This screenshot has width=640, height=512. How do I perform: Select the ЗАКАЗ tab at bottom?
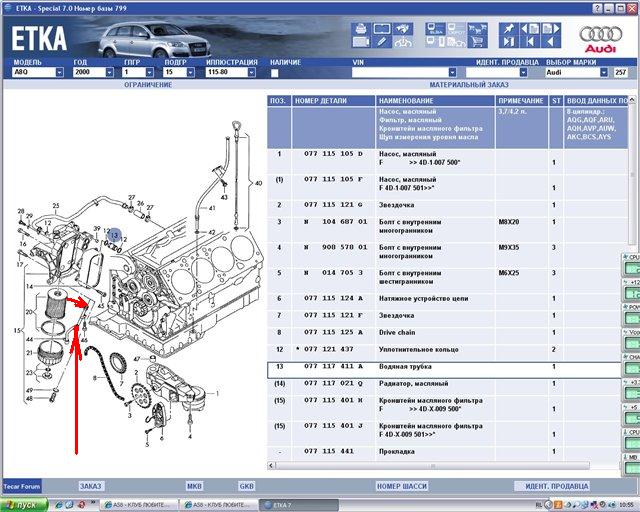[x=90, y=486]
